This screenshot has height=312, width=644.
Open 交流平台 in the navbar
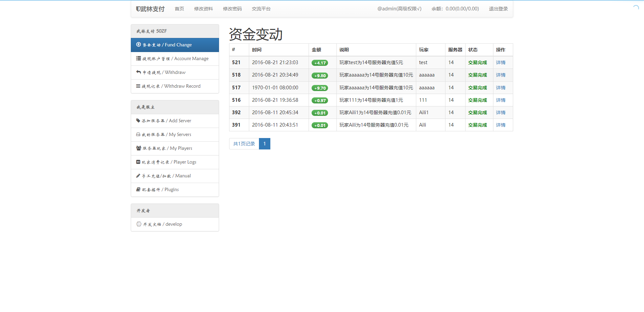[261, 9]
